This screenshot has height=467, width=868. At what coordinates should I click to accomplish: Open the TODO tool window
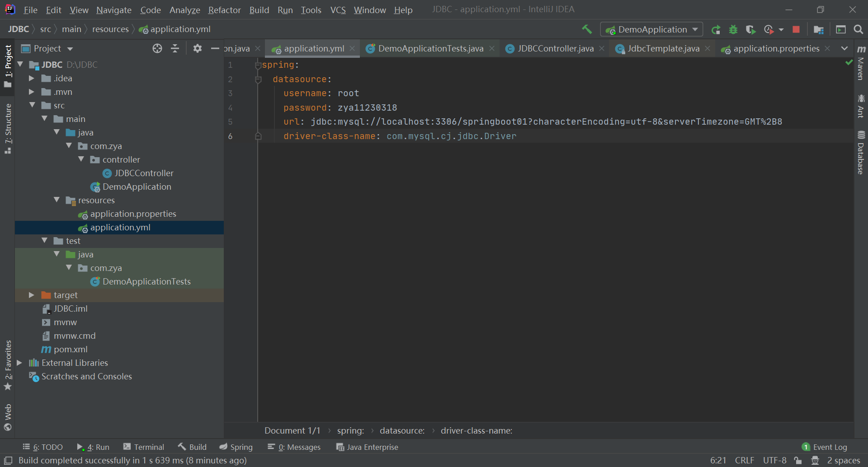42,447
